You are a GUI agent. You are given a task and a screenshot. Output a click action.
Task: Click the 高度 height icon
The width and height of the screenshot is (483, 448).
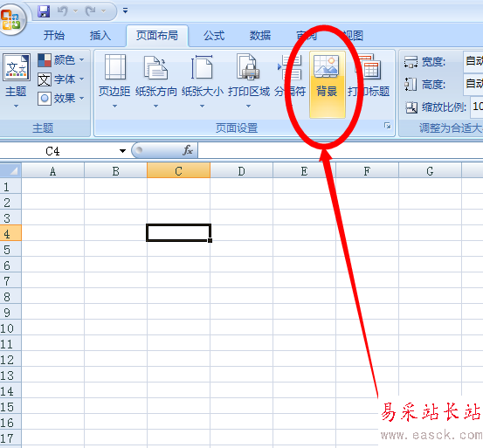tap(411, 84)
